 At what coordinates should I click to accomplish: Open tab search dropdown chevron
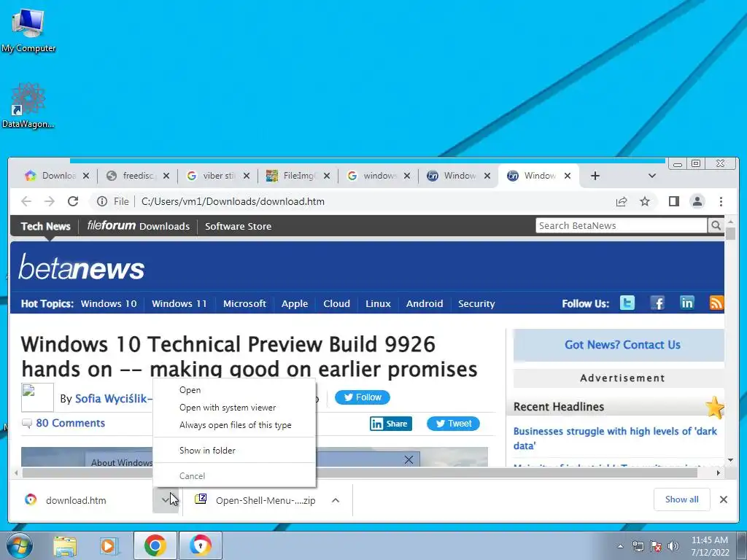[x=652, y=176]
